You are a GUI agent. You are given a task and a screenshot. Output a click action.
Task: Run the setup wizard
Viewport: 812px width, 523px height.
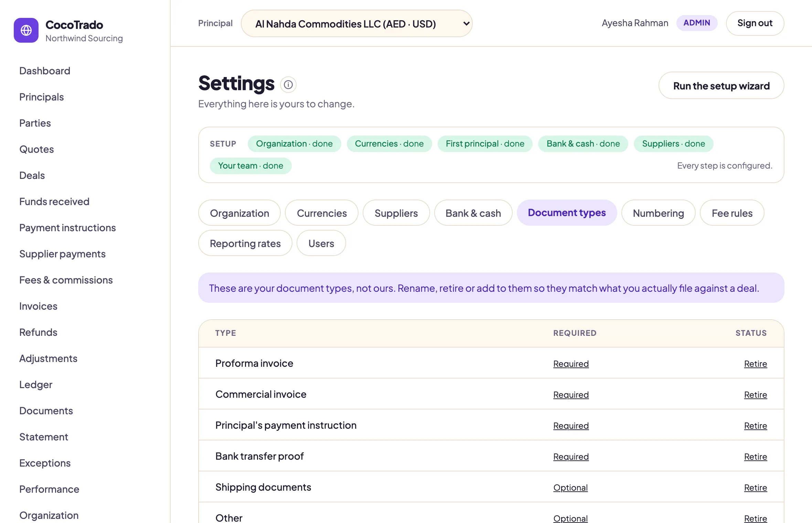pyautogui.click(x=721, y=86)
